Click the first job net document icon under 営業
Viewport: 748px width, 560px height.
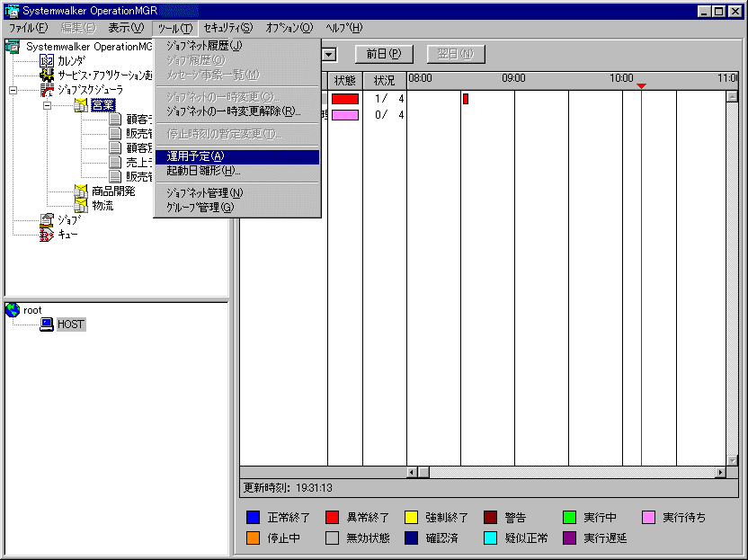point(115,120)
